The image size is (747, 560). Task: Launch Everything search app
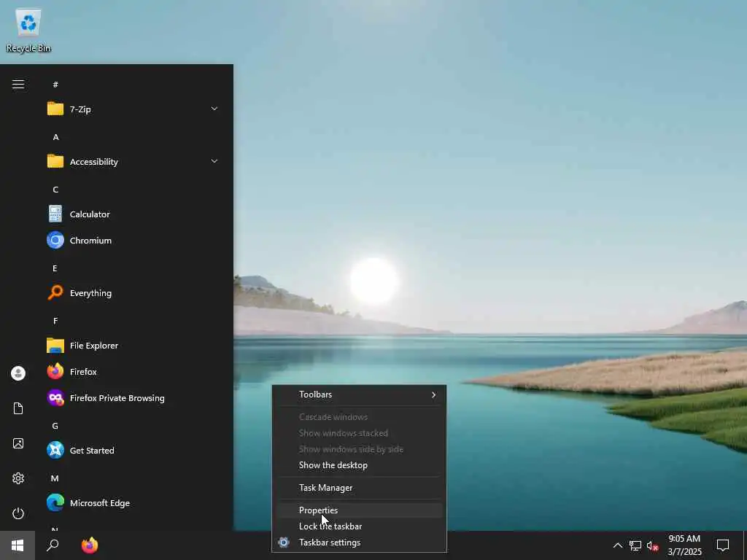click(133, 293)
